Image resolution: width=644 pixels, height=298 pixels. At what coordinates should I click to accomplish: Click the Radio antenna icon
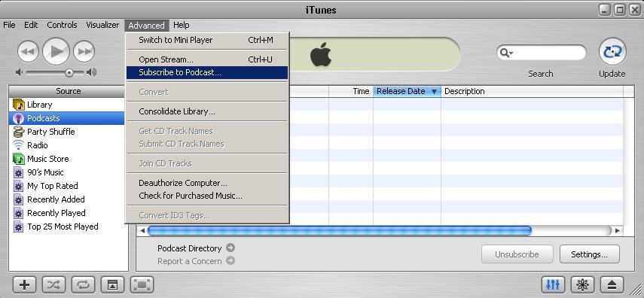[x=19, y=145]
